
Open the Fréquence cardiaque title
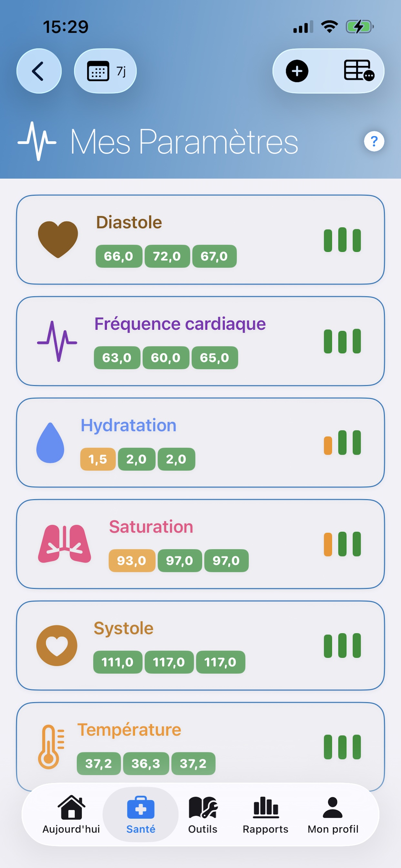[x=180, y=324]
